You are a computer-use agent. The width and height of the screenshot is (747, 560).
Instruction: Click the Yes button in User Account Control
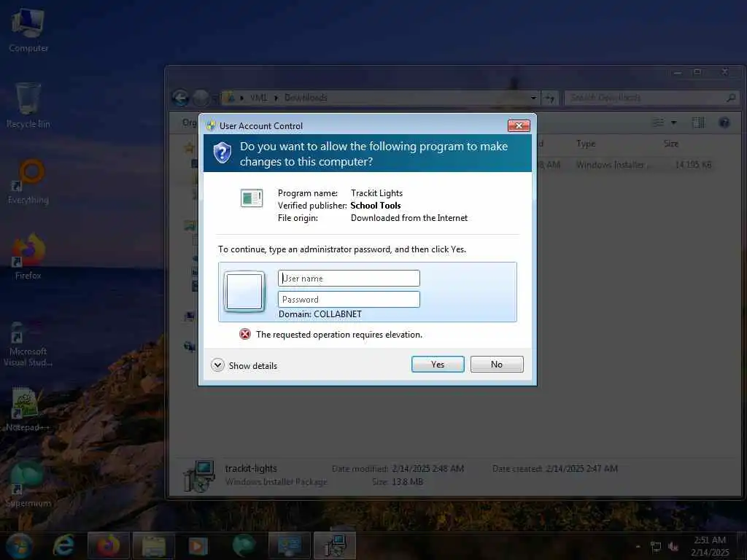pos(438,365)
